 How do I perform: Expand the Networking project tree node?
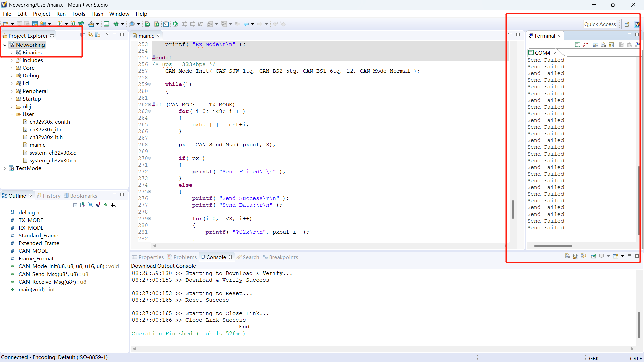point(4,45)
